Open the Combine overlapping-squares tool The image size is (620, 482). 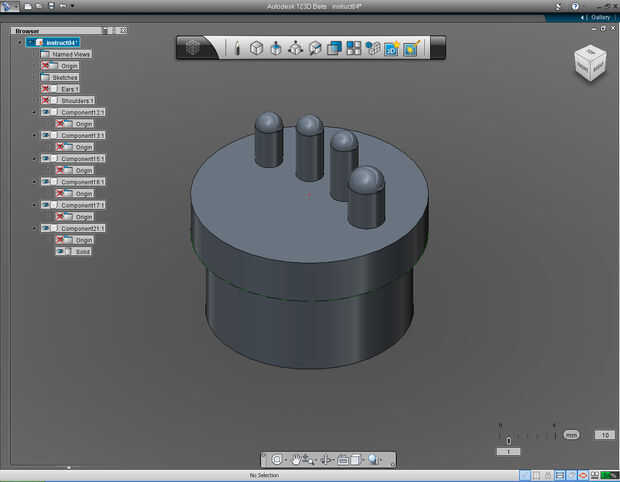pyautogui.click(x=334, y=48)
